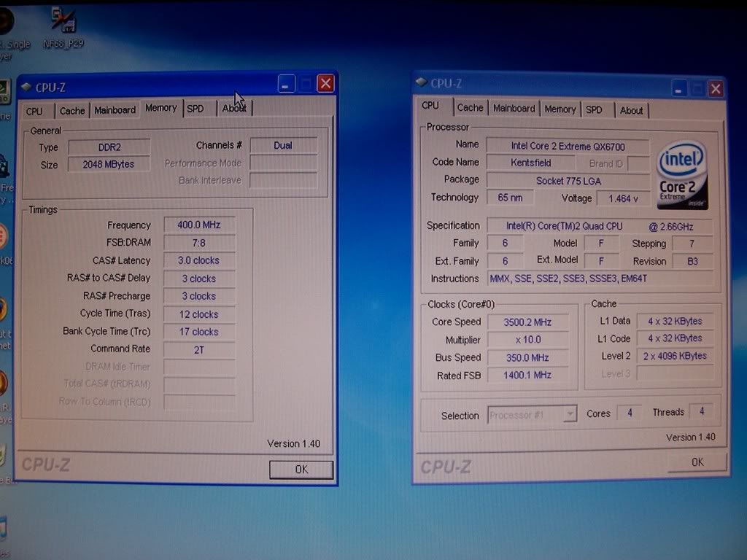Click the L1 Data cache value
Screen dimensions: 747x560
[675, 322]
